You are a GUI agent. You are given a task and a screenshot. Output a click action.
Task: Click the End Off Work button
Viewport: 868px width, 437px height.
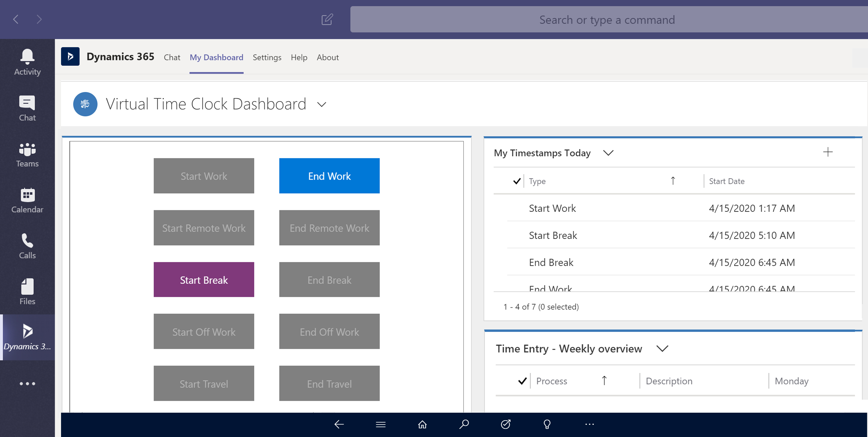(x=329, y=332)
